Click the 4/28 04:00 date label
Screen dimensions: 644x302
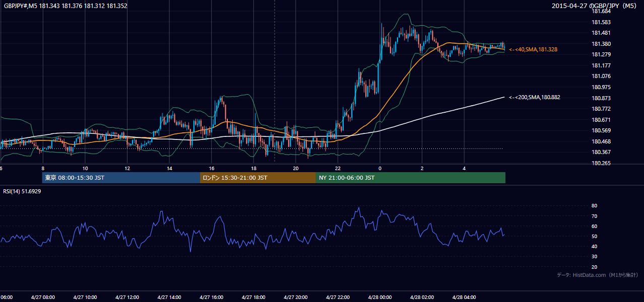[464, 297]
